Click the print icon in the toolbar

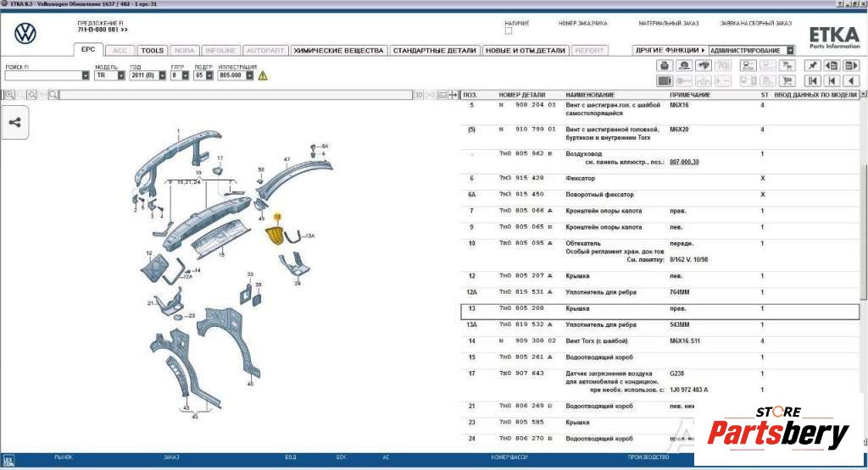click(x=665, y=65)
